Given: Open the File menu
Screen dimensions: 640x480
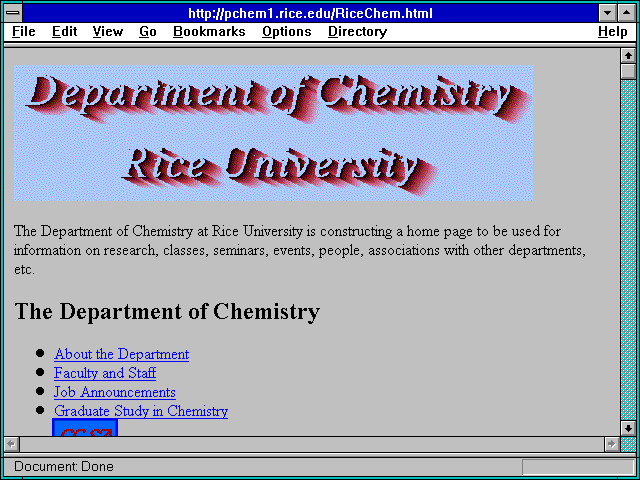Looking at the screenshot, I should click(24, 32).
